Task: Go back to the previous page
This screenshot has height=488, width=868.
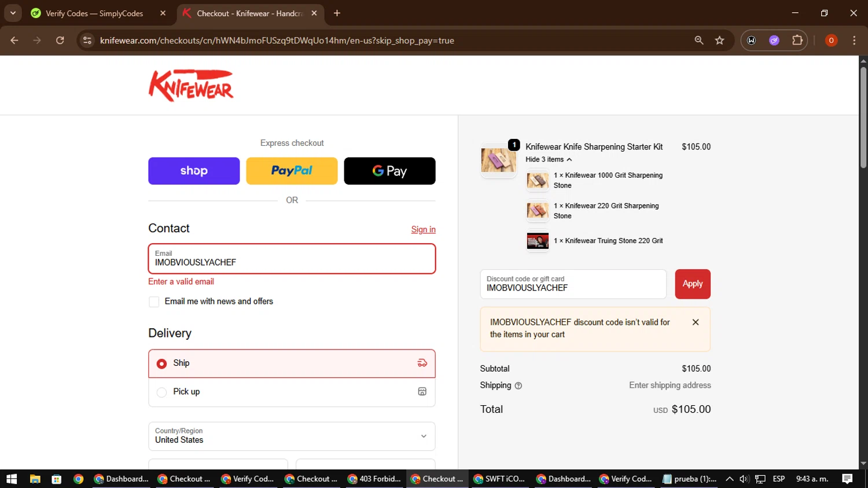Action: coord(14,41)
